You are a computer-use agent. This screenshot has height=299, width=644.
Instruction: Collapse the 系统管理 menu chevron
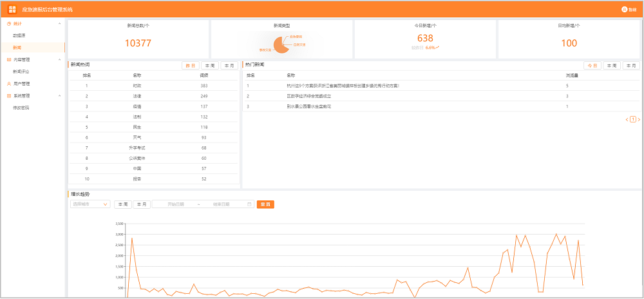[x=60, y=95]
